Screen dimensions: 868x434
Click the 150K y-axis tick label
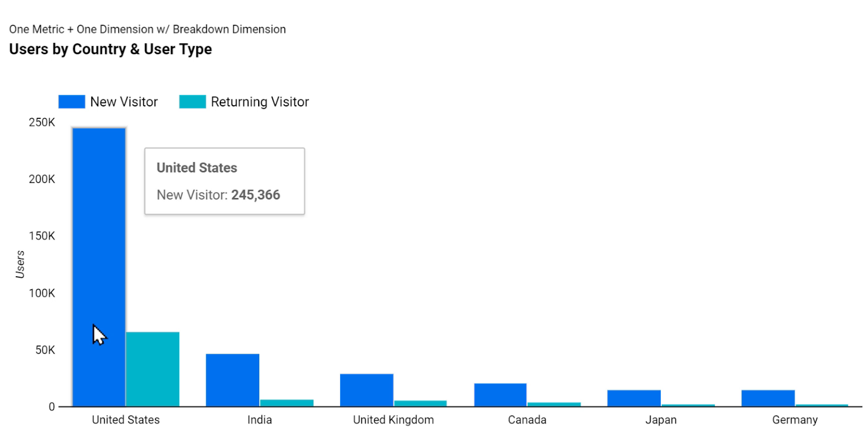click(x=42, y=236)
